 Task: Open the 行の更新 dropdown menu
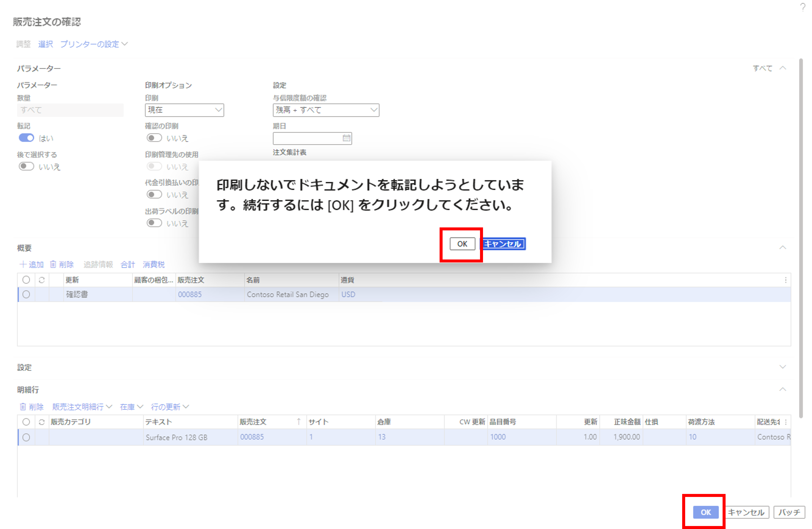[x=170, y=407]
